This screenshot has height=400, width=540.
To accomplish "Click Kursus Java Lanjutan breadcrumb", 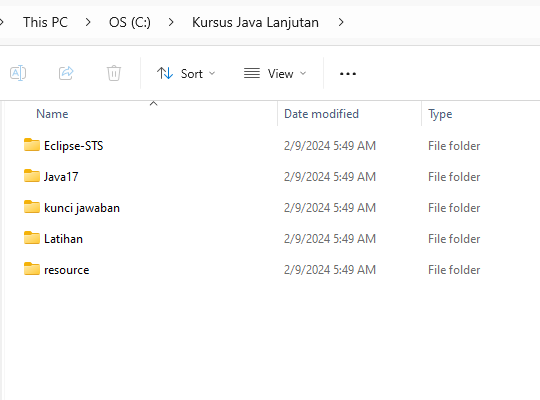I will pos(255,22).
